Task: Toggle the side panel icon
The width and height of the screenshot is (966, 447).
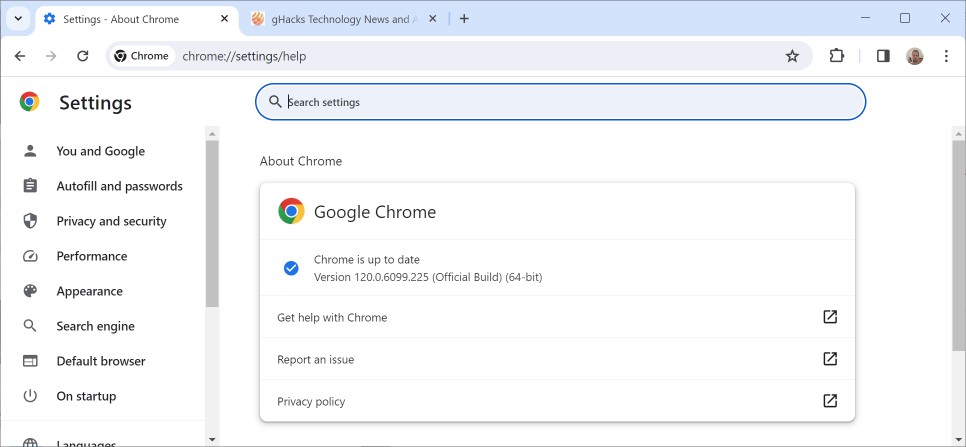Action: click(883, 56)
